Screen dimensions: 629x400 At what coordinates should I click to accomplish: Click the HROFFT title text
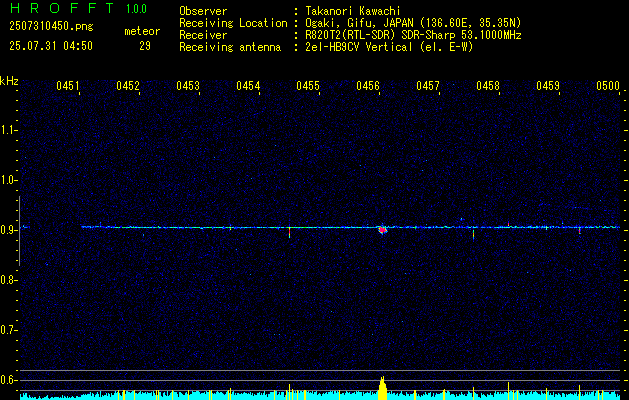(62, 8)
